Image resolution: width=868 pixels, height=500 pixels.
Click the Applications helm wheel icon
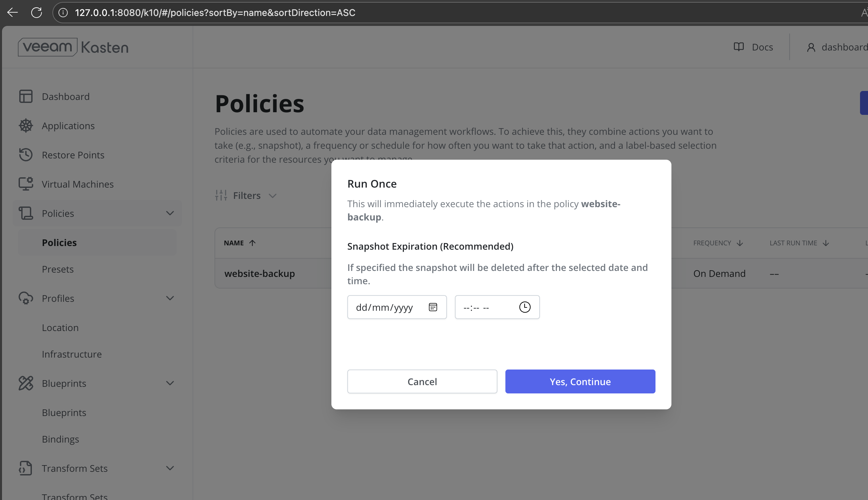[x=26, y=126]
